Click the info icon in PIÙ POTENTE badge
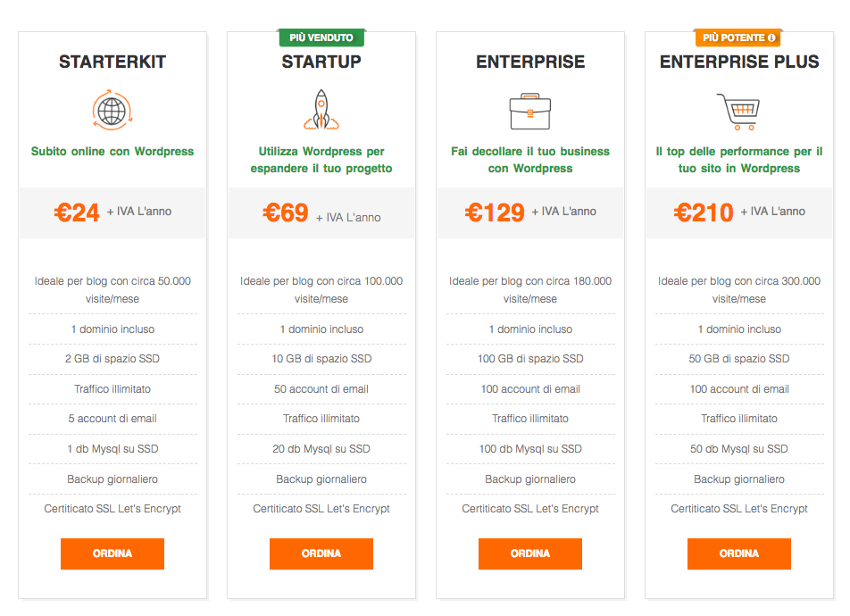Image resolution: width=850 pixels, height=616 pixels. pyautogui.click(x=771, y=38)
